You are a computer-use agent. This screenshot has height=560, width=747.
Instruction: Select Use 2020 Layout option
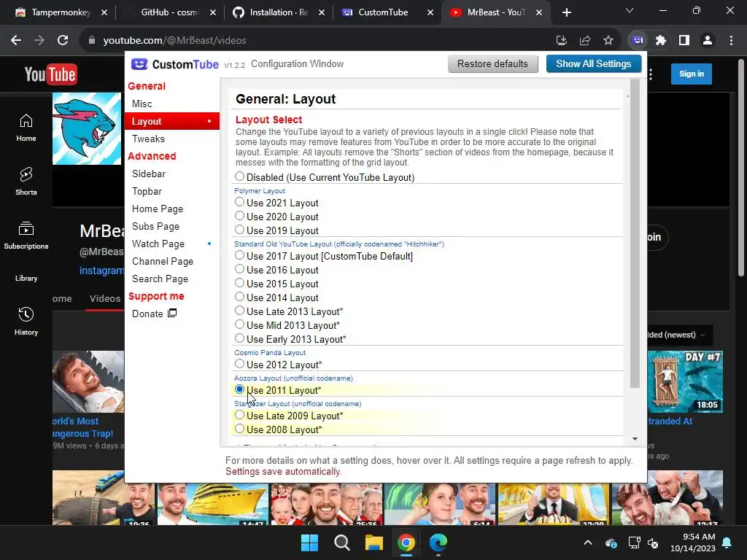pos(239,216)
